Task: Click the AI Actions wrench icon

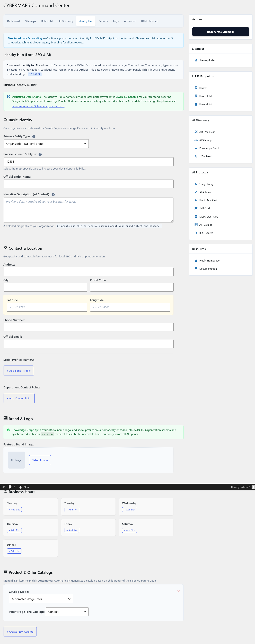Action: click(196, 192)
